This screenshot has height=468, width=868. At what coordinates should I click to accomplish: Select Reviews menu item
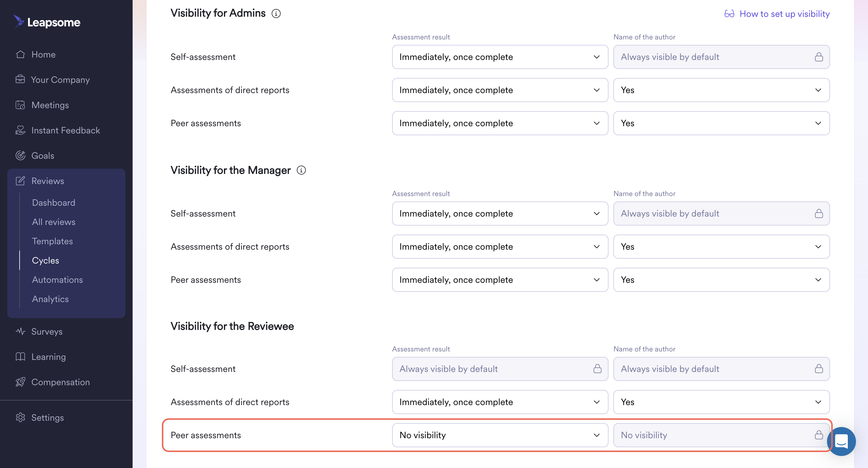pos(48,181)
